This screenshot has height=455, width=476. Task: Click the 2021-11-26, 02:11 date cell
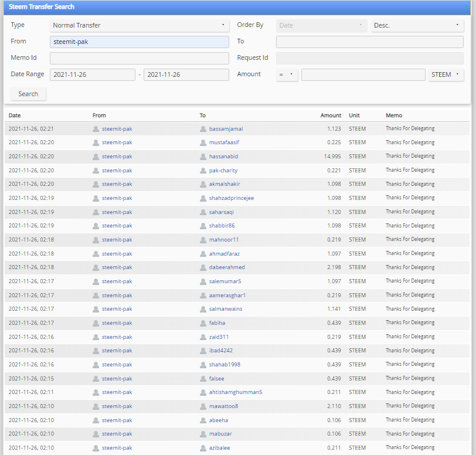[x=31, y=392]
